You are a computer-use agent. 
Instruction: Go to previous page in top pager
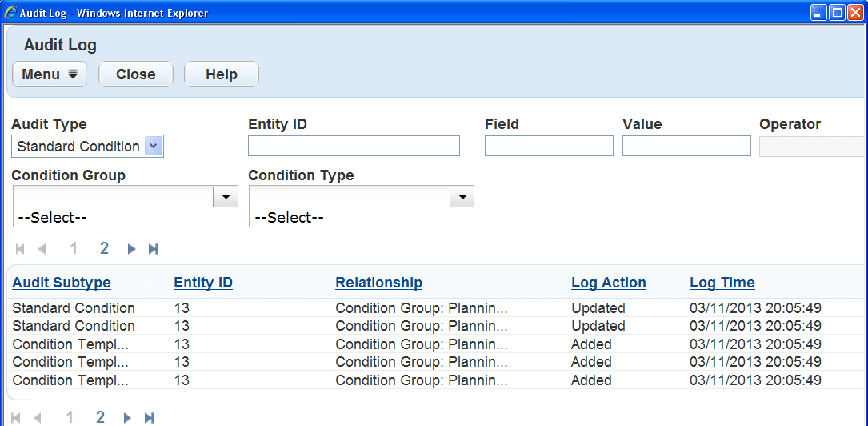coord(42,249)
